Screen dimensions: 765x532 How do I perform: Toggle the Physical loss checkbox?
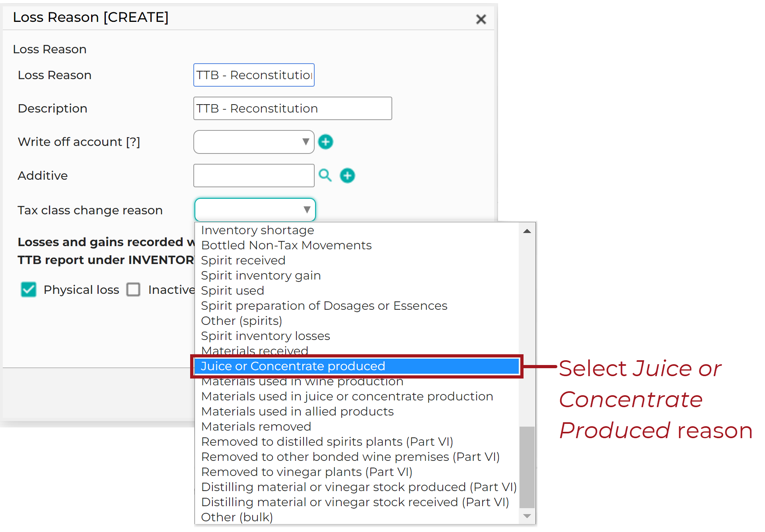[29, 289]
